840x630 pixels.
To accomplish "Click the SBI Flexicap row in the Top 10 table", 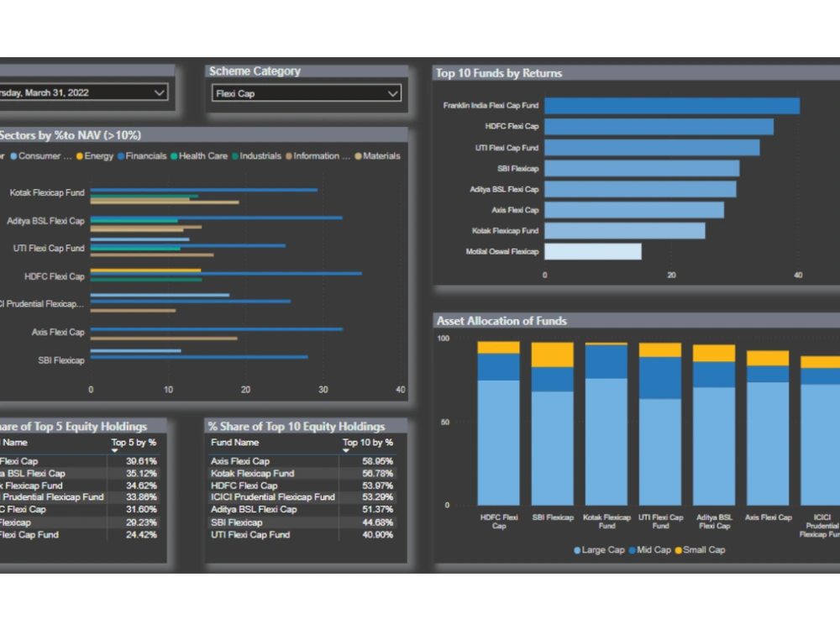I will click(239, 522).
